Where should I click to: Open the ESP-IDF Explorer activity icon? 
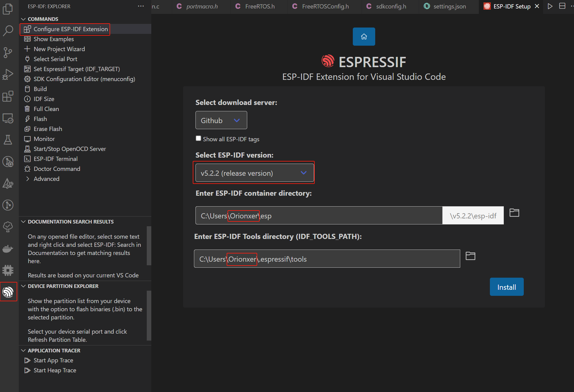click(8, 292)
